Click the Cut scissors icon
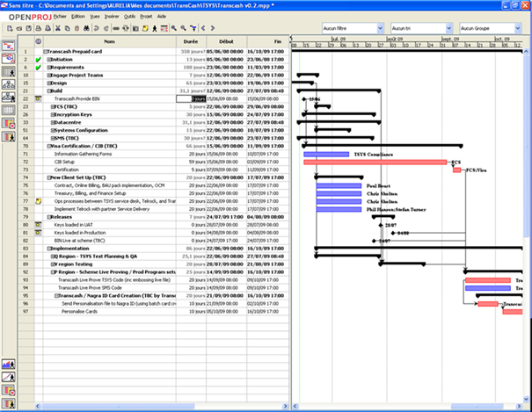 pos(58,28)
